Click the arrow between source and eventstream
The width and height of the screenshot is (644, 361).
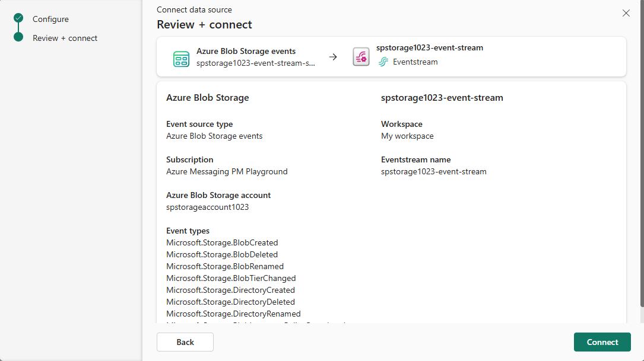pyautogui.click(x=333, y=57)
